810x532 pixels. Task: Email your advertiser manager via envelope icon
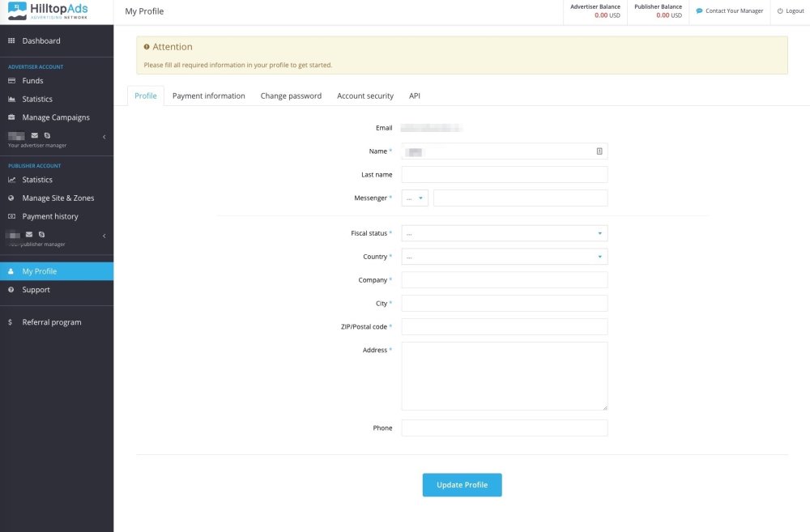click(x=35, y=135)
